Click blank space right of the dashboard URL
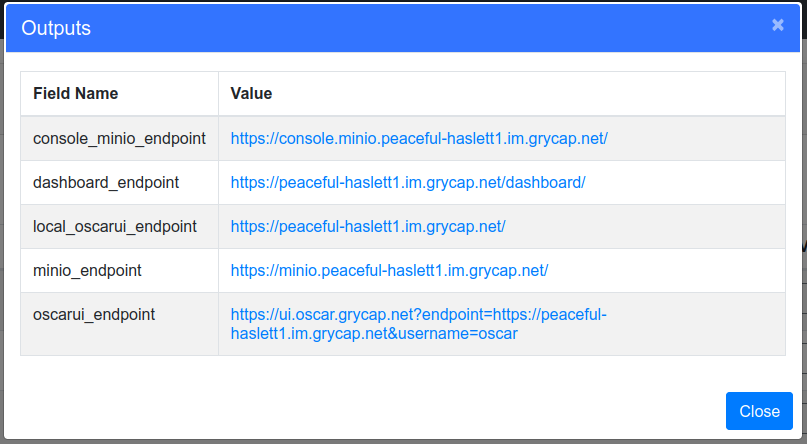This screenshot has width=807, height=444. (x=680, y=183)
